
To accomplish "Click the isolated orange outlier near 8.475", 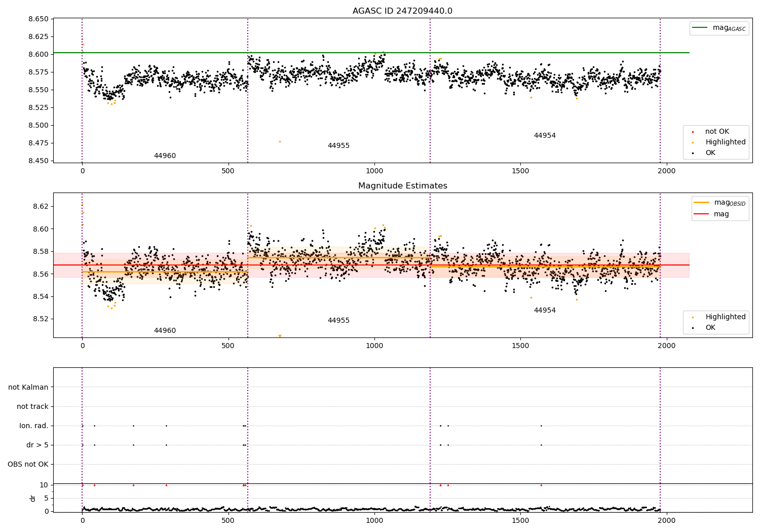I will tap(280, 141).
